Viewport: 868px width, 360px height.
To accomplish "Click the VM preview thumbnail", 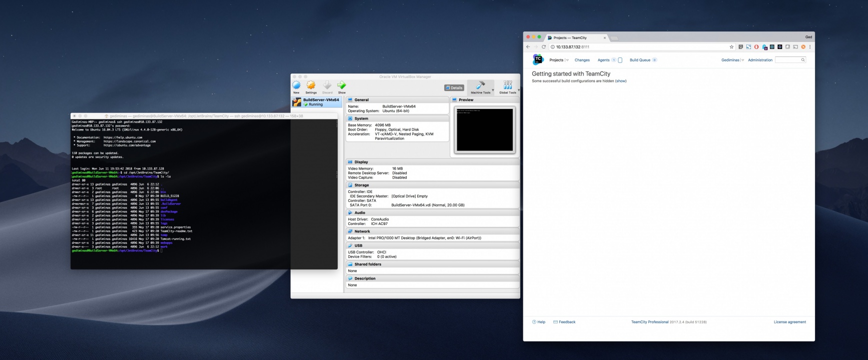I will [x=484, y=129].
